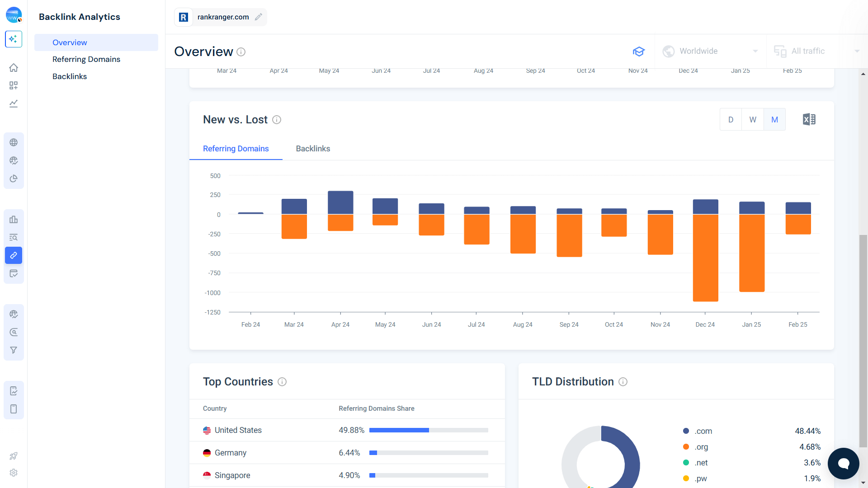868x488 pixels.
Task: Click the Dec 24 orange lost-domains bar
Action: [705, 258]
